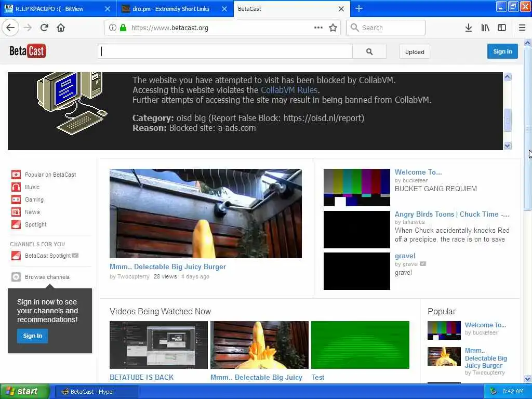Toggle the browser sidebar view icon
This screenshot has height=399, width=532.
(502, 28)
